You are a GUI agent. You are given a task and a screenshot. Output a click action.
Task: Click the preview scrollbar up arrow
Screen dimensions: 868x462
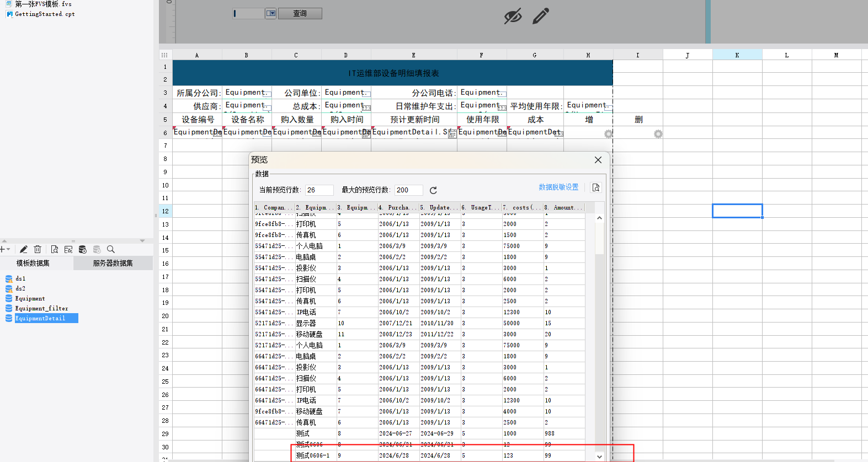600,218
